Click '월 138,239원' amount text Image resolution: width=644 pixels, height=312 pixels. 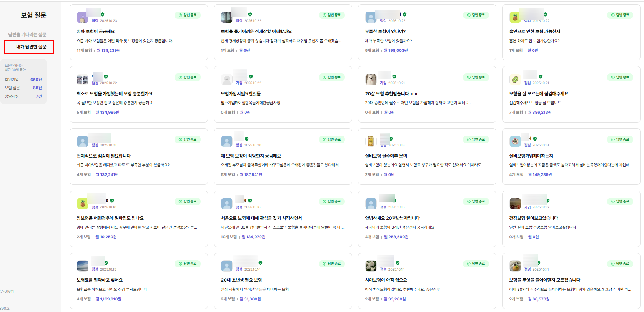[108, 50]
